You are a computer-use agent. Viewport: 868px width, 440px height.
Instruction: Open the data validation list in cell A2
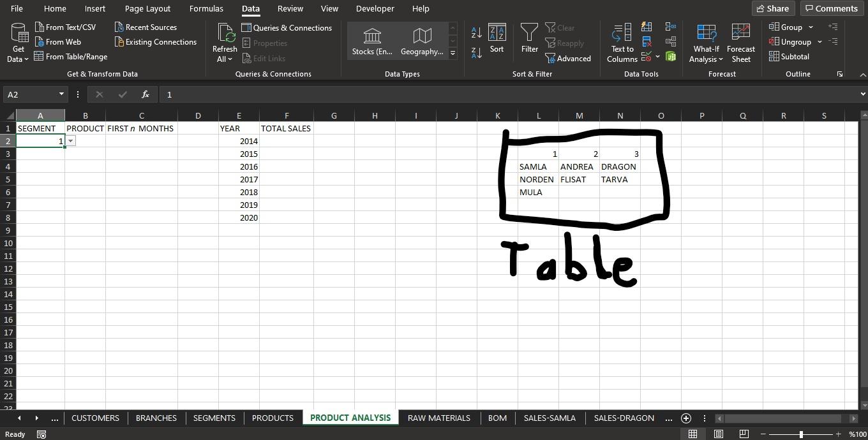click(x=70, y=140)
